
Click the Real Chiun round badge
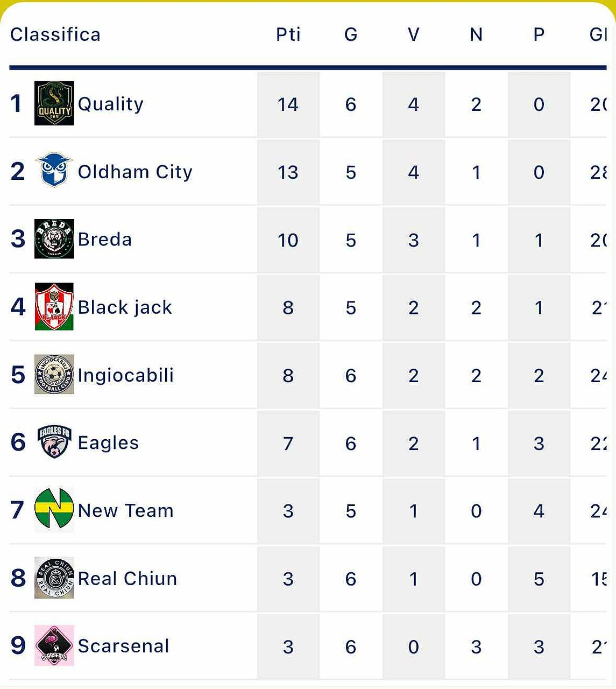[54, 578]
